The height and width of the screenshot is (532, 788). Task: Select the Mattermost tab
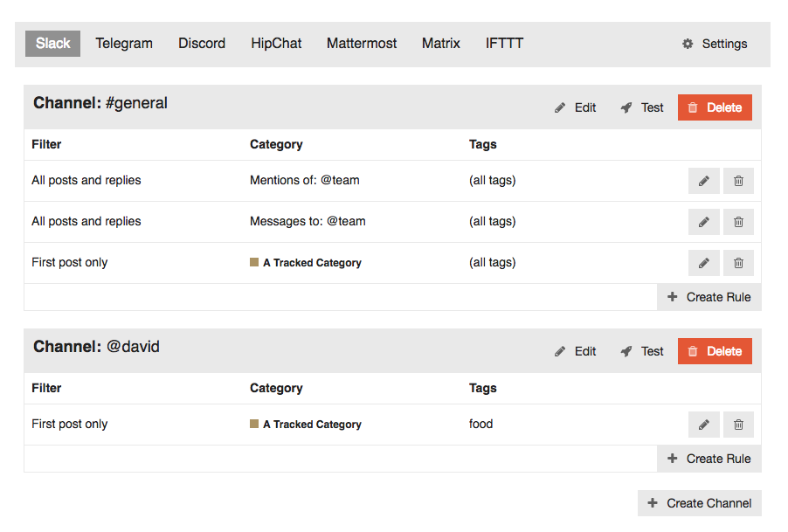(362, 44)
